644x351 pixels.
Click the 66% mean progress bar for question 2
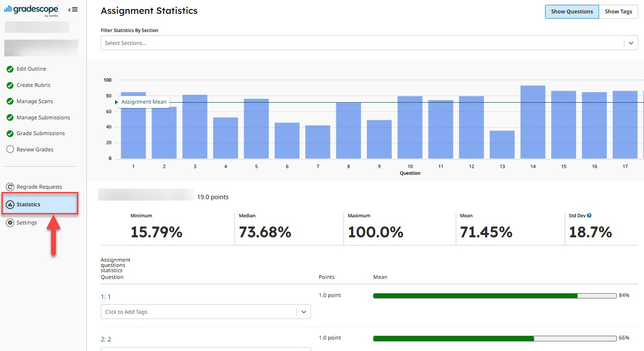494,338
